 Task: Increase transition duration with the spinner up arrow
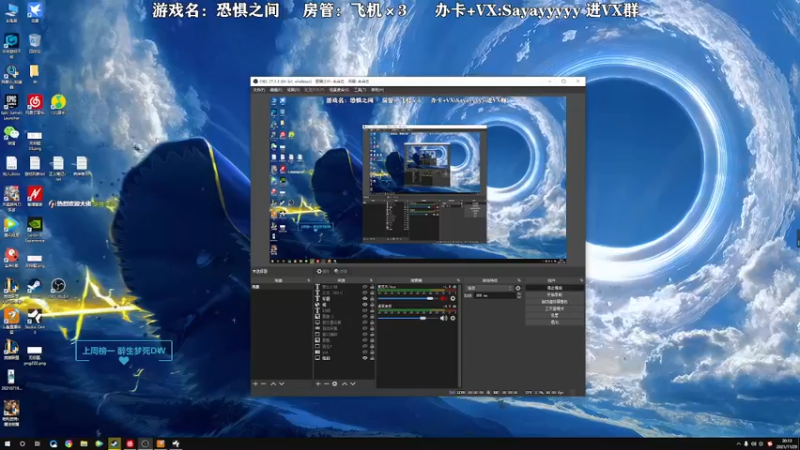click(x=518, y=294)
